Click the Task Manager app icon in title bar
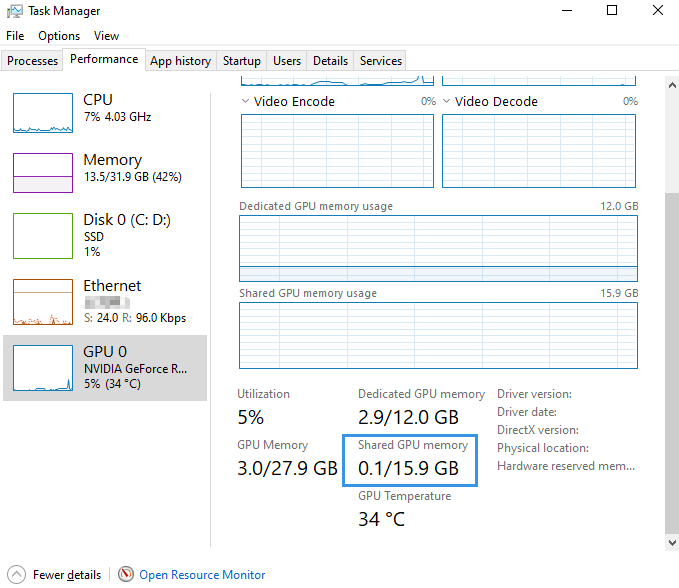The image size is (679, 588). point(14,11)
